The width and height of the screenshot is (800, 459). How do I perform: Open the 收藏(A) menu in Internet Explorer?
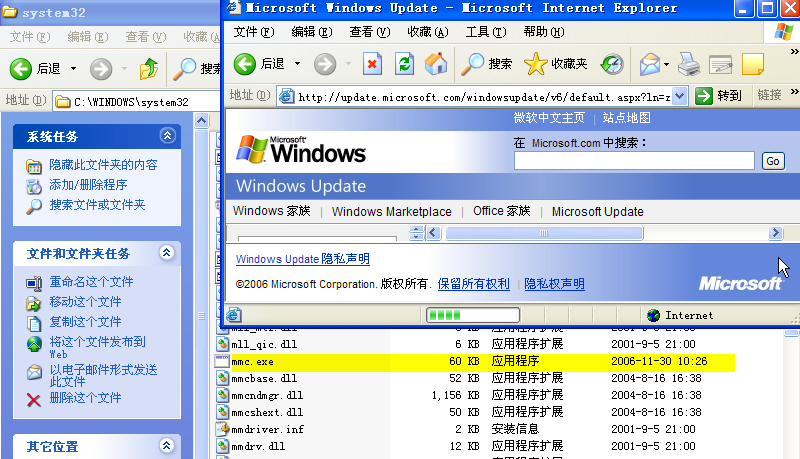pyautogui.click(x=428, y=32)
